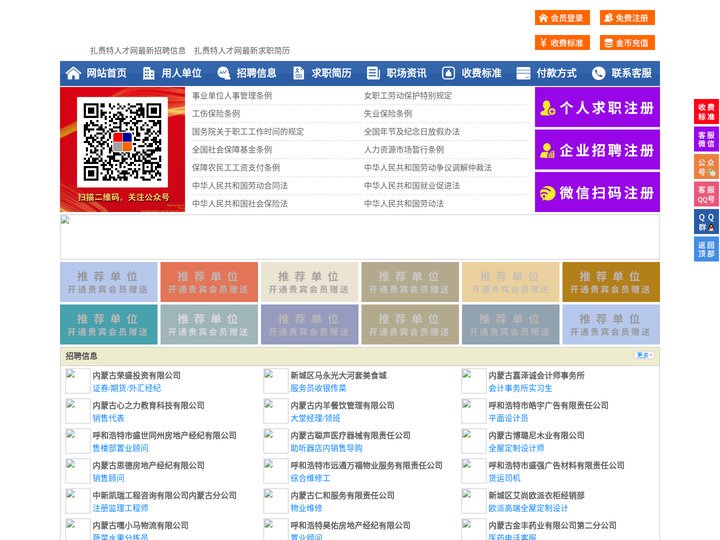Open 求职简历 in the navigation bar

point(331,73)
